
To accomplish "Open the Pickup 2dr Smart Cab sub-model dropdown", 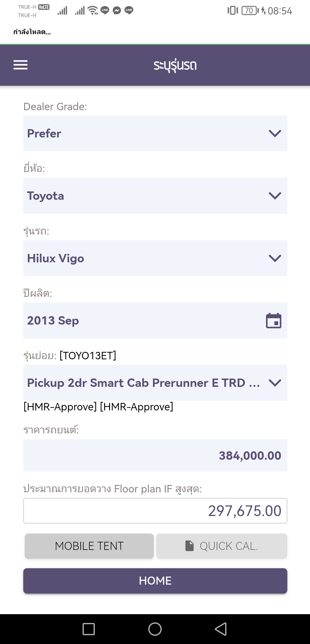I will click(155, 383).
